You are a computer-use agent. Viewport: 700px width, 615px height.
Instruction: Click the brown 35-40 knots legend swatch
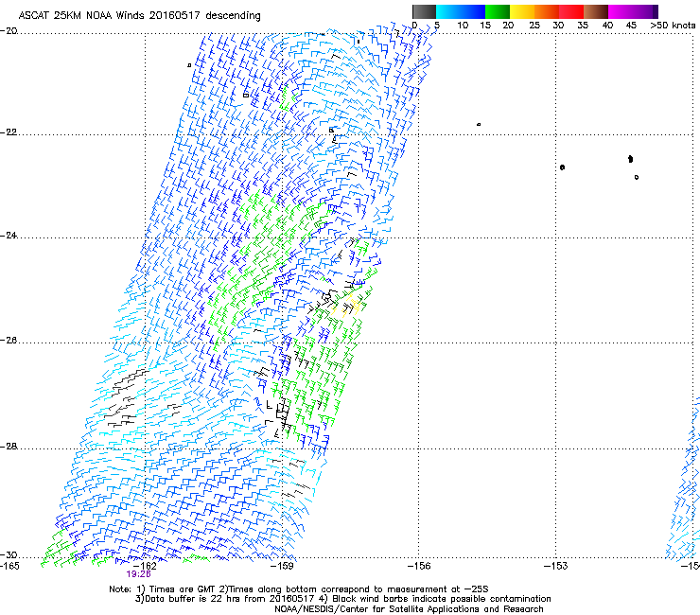[596, 11]
